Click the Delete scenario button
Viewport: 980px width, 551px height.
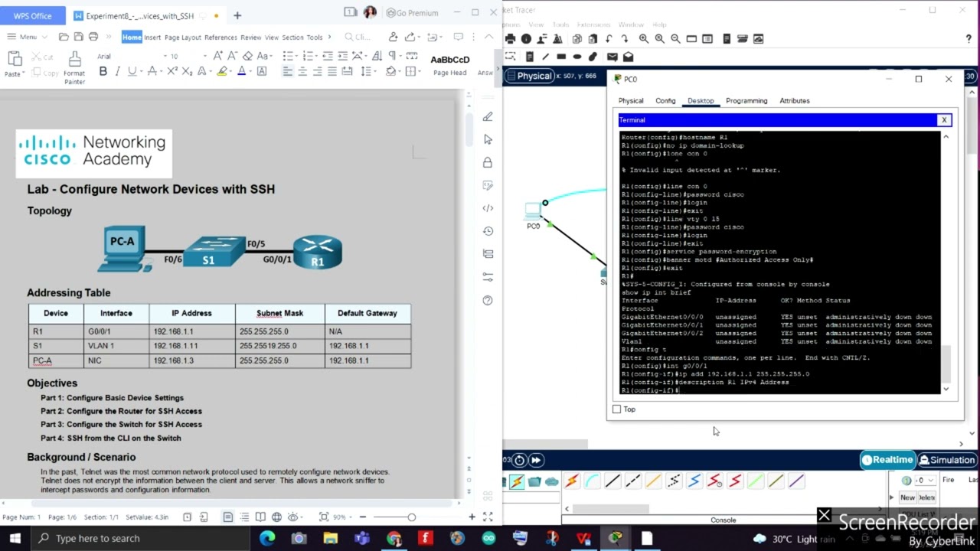tap(927, 497)
